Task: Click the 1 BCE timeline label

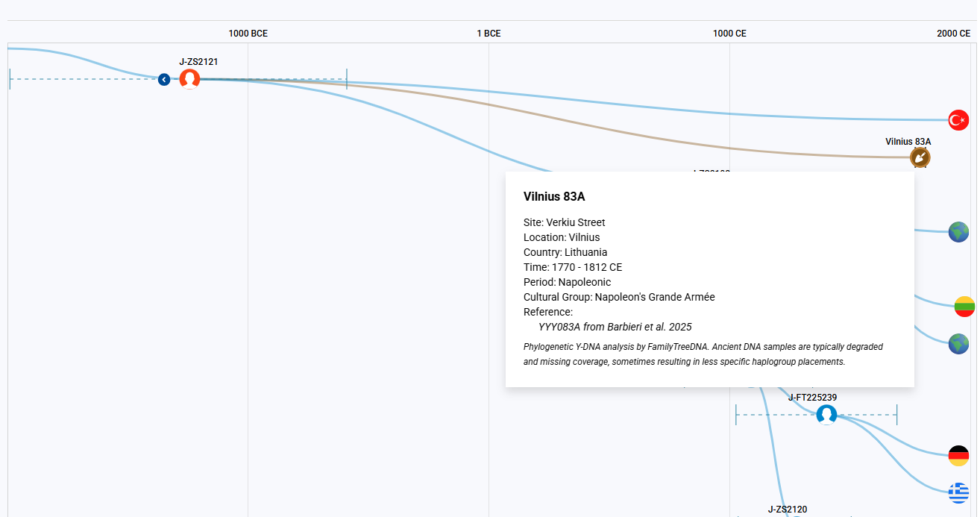Action: (x=489, y=34)
